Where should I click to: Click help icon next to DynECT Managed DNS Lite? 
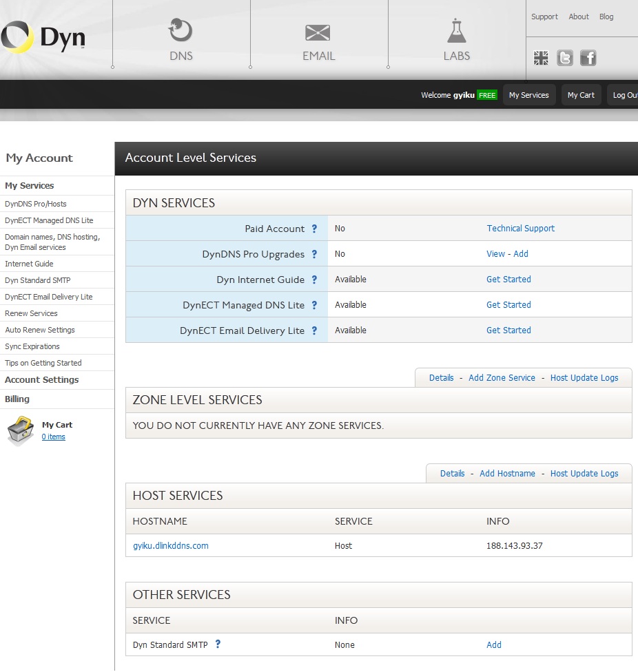(314, 305)
